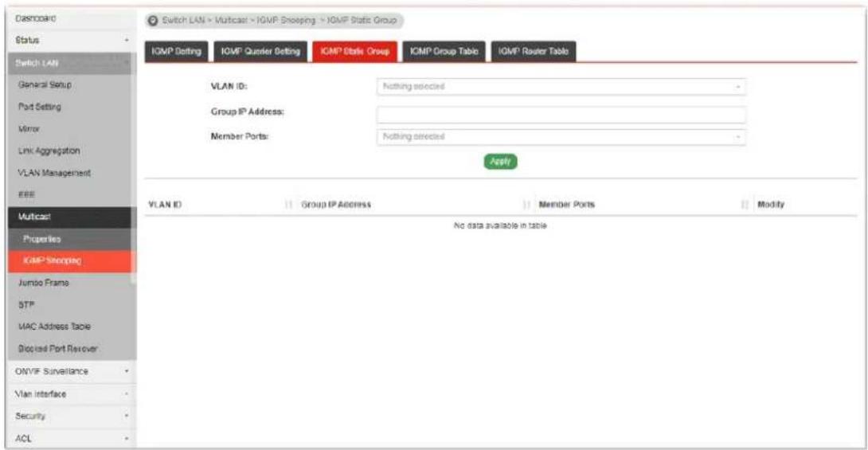This screenshot has width=868, height=450.
Task: Open STP in the sidebar
Action: (71, 305)
